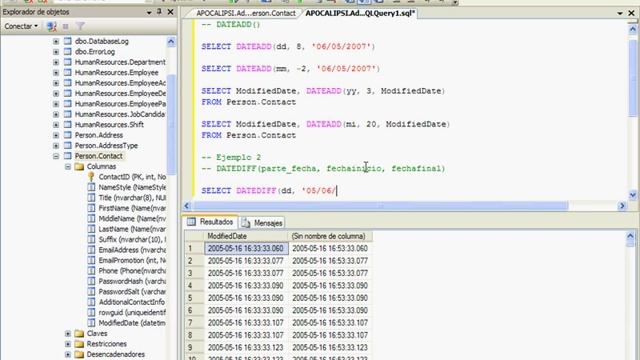Click the table icon beside Person.Address
Image resolution: width=640 pixels, height=360 pixels.
(x=67, y=135)
